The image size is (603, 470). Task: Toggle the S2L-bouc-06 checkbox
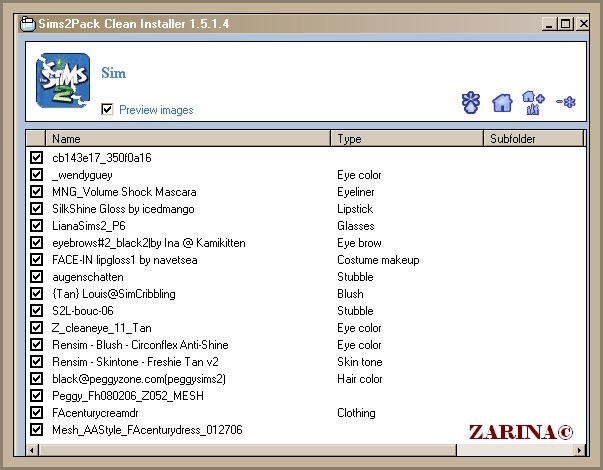[x=37, y=310]
